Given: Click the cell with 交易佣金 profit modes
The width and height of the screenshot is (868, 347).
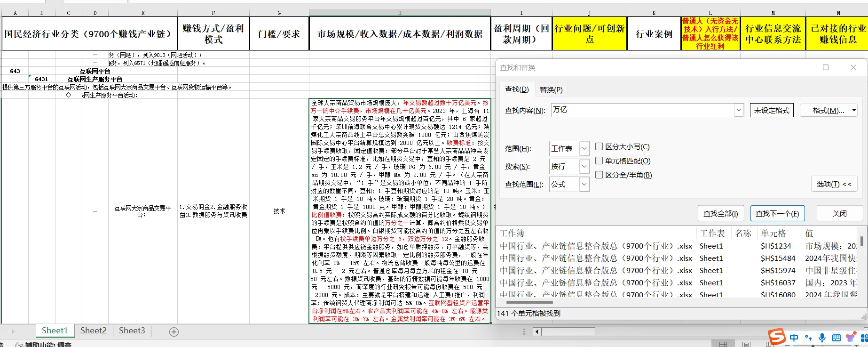Looking at the screenshot, I should (x=213, y=211).
